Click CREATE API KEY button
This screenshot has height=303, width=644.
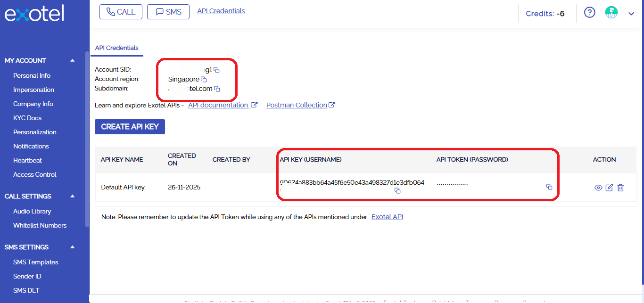pyautogui.click(x=130, y=127)
